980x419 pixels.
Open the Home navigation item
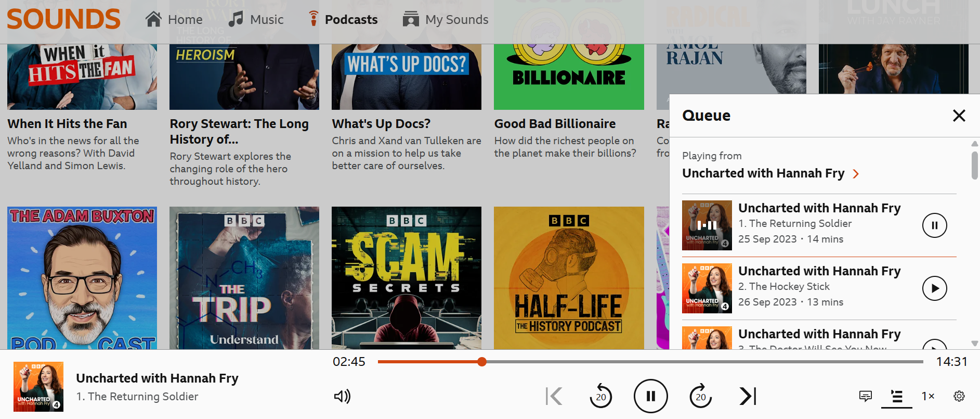(174, 20)
